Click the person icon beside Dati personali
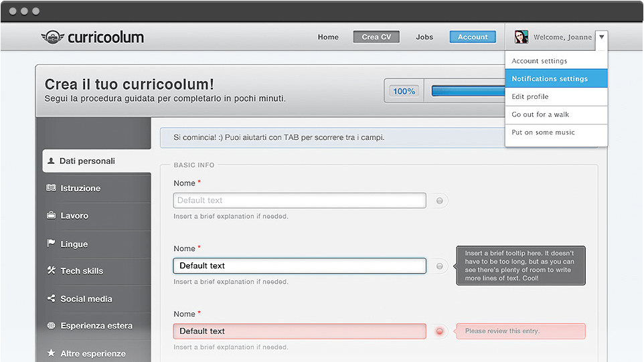 (x=51, y=161)
